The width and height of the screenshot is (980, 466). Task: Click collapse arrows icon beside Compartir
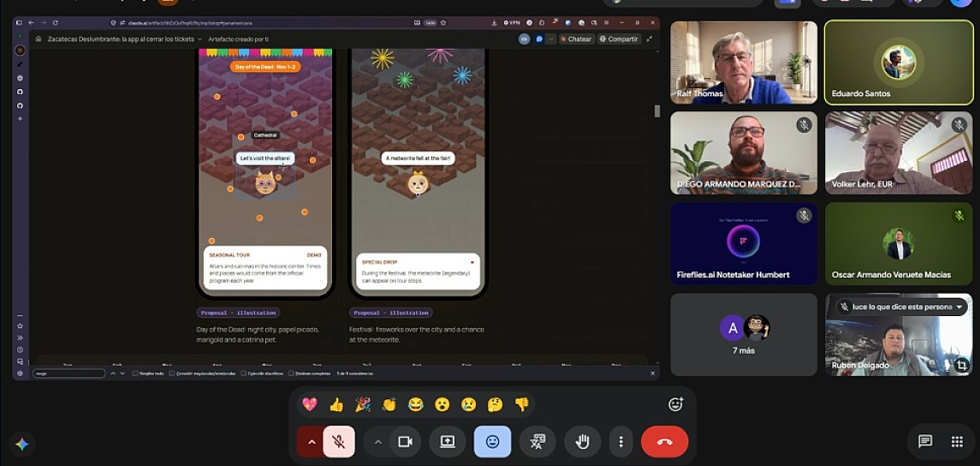[x=650, y=39]
